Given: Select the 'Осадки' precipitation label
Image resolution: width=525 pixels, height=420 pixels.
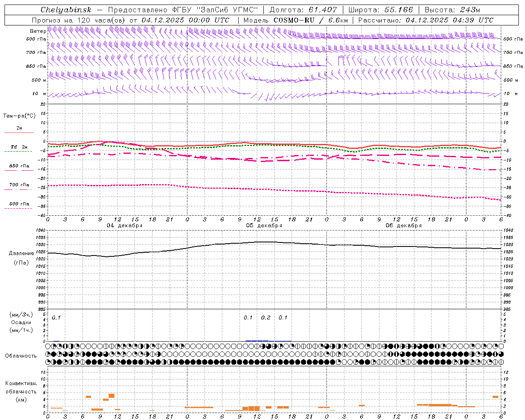Looking at the screenshot, I should pos(21,322).
